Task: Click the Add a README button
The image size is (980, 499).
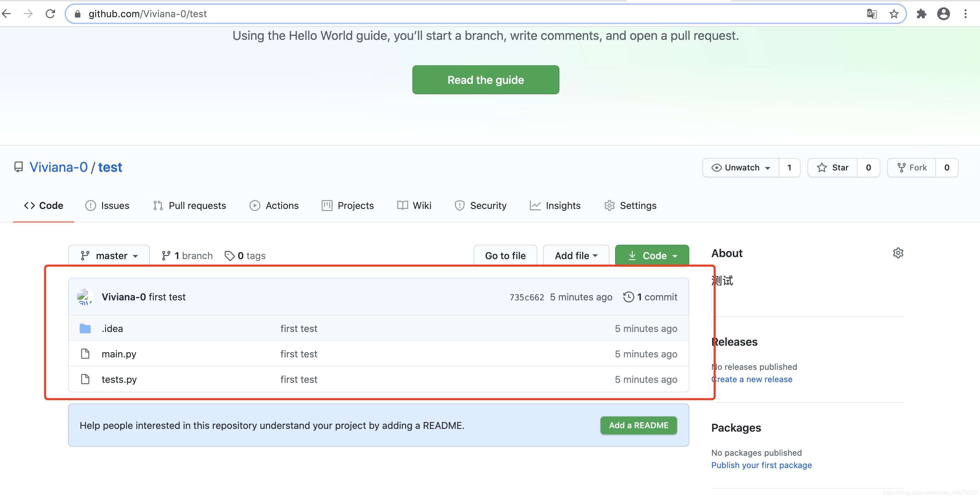Action: [638, 425]
